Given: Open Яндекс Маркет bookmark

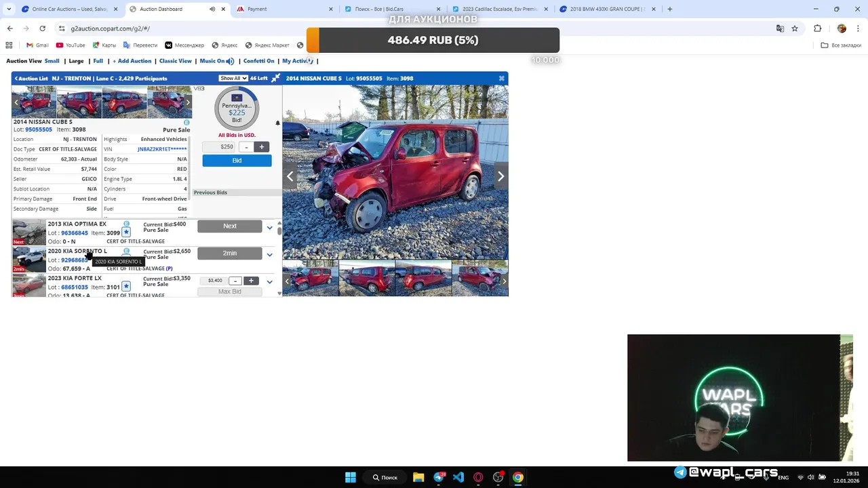Looking at the screenshot, I should pyautogui.click(x=267, y=45).
